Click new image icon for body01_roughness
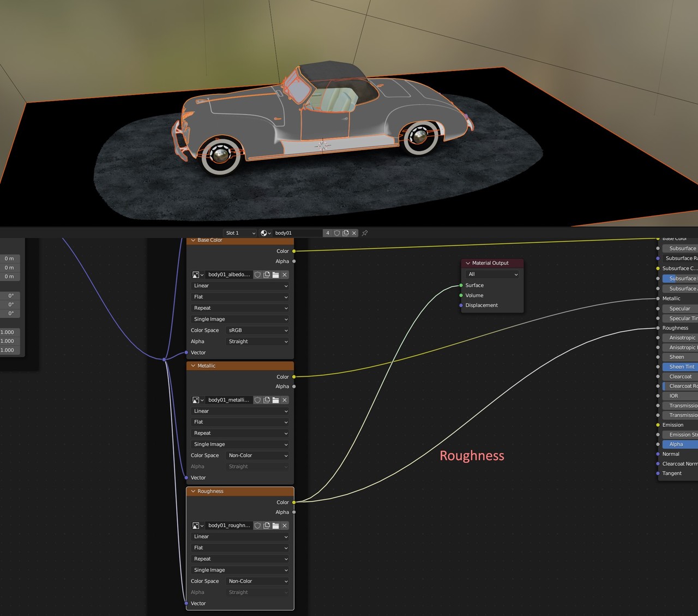This screenshot has width=698, height=616. pos(267,525)
